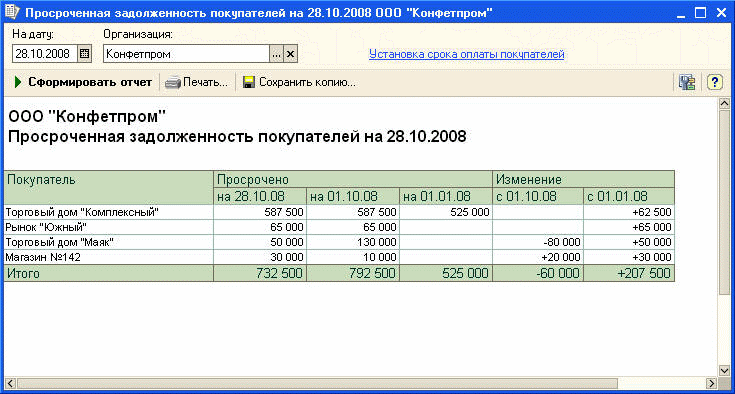Minimize the report window
Image resolution: width=735 pixels, height=394 pixels.
coord(681,13)
